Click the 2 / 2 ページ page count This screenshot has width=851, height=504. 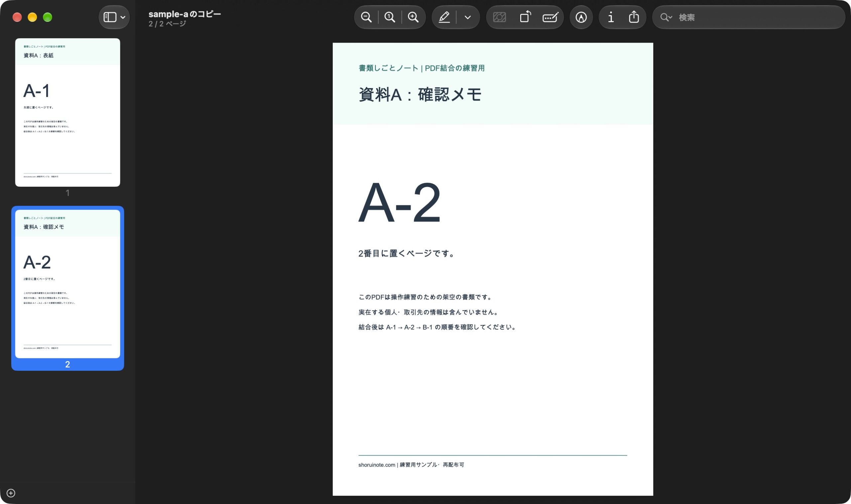coord(167,24)
